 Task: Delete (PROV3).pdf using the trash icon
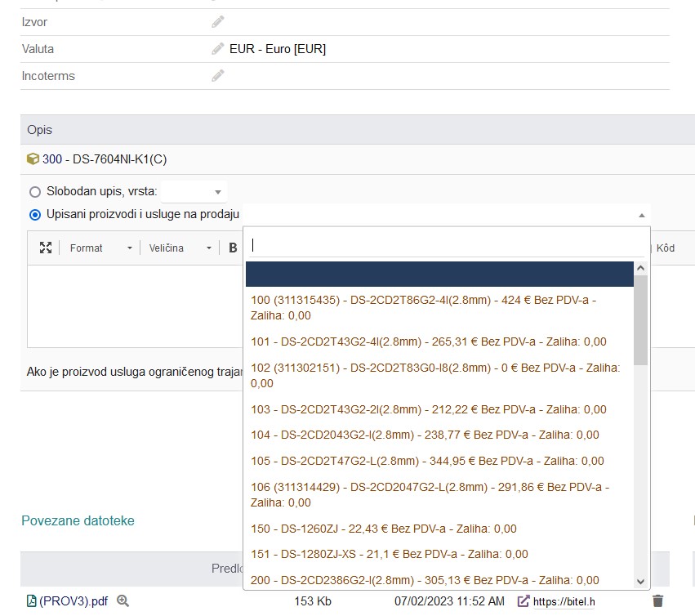coord(657,601)
